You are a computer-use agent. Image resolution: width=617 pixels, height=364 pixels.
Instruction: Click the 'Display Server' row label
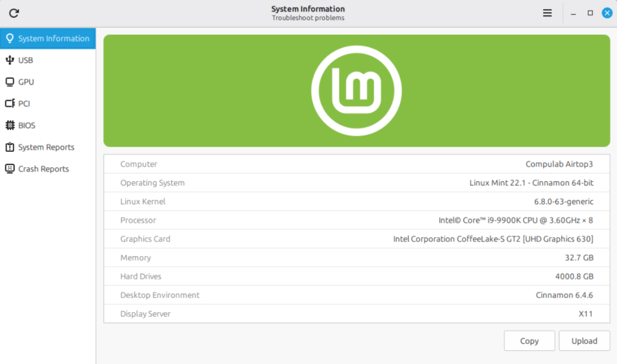(x=145, y=314)
